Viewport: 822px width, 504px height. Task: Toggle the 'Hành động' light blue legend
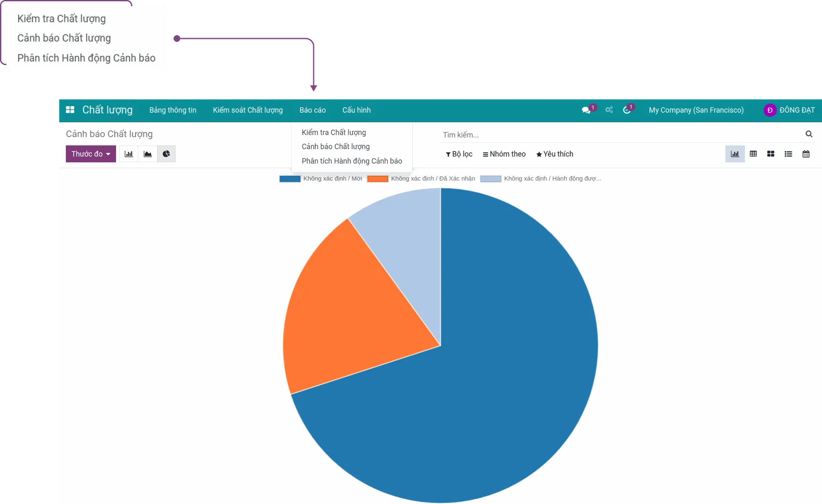pos(541,179)
